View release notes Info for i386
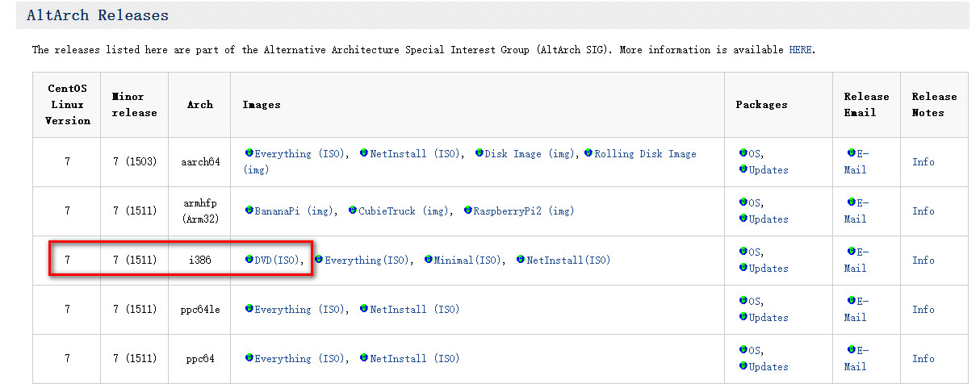The width and height of the screenshot is (980, 392). 923,261
